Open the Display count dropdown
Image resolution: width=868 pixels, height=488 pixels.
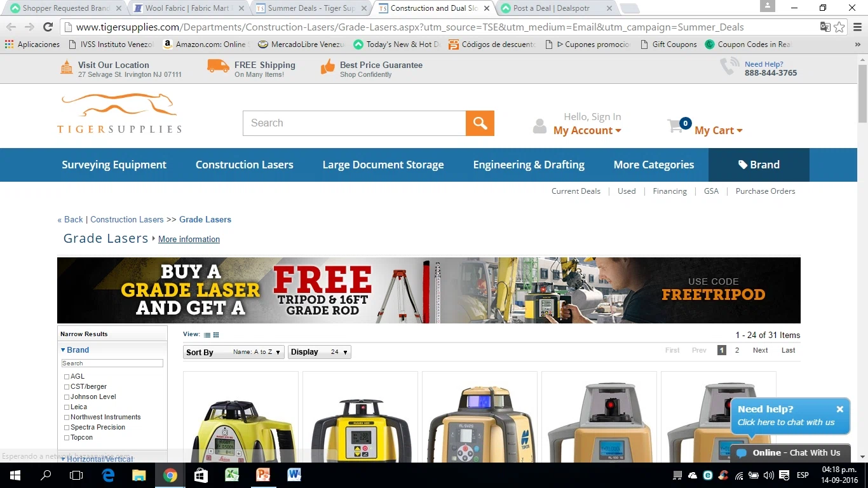[320, 352]
